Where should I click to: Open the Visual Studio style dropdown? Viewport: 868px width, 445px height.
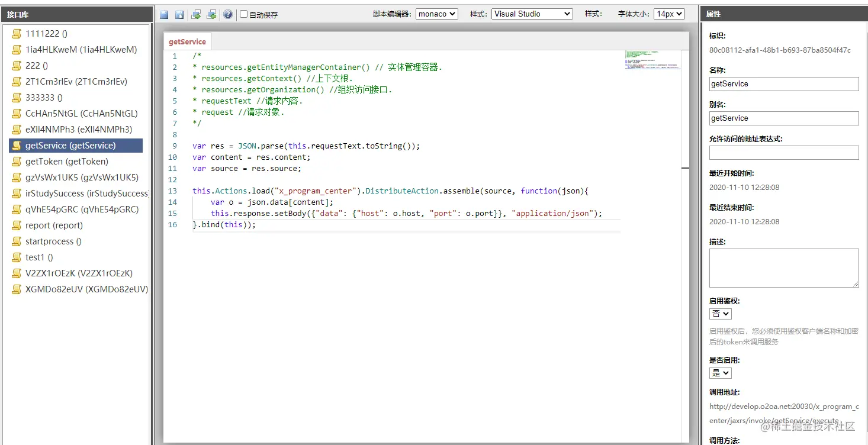(532, 14)
